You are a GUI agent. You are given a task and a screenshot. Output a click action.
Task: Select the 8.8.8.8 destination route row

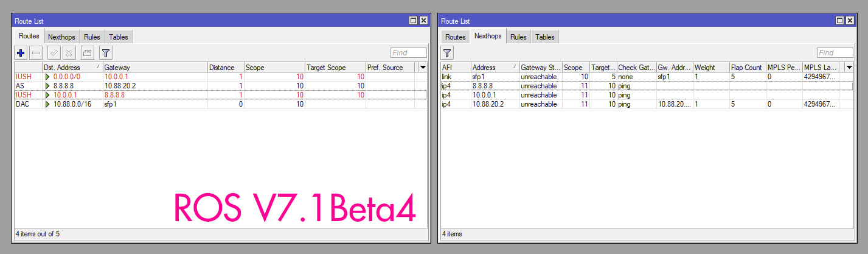click(x=220, y=86)
